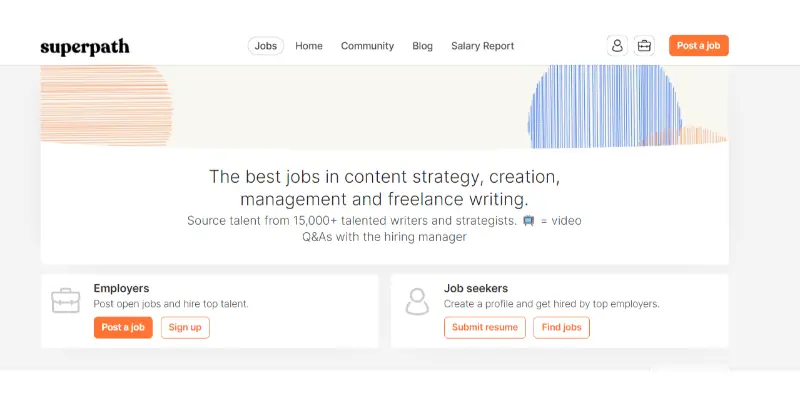Click the Employers heading text
This screenshot has height=400, width=800.
coord(121,288)
